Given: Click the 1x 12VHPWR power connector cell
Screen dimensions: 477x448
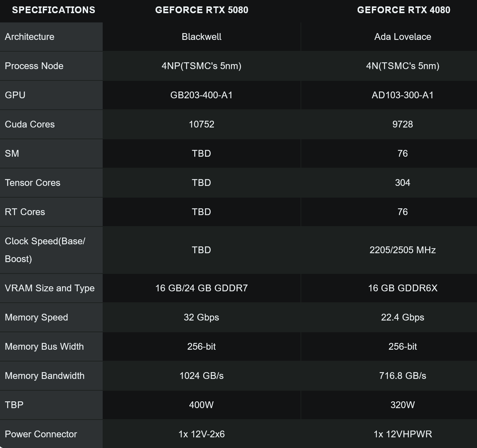Looking at the screenshot, I should pos(402,434).
